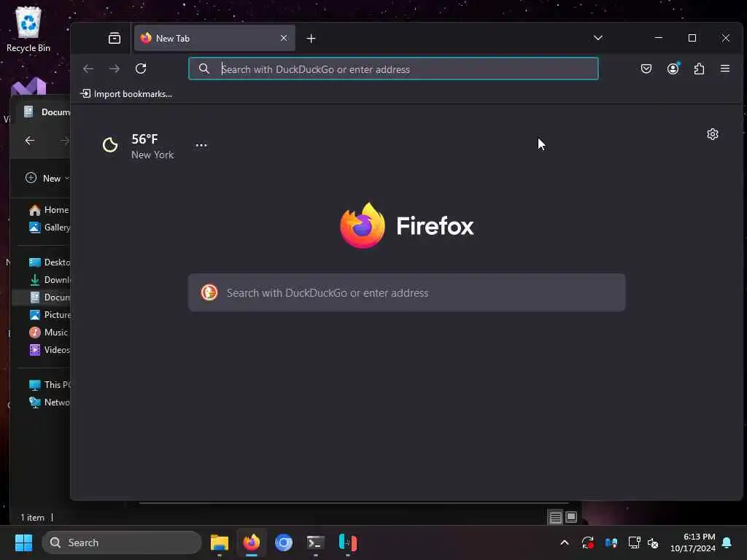Open Music in File Explorer sidebar
Viewport: 747px width, 560px height.
click(48, 332)
